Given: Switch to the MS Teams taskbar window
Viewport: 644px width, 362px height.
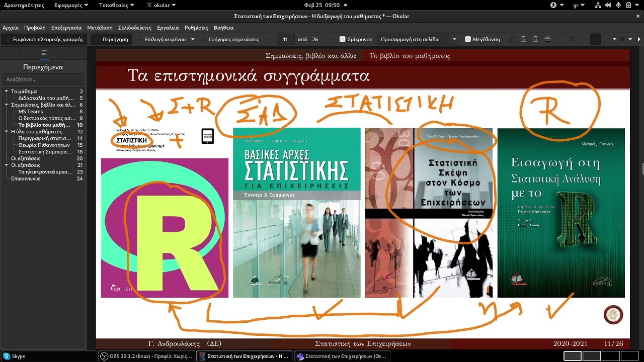Looking at the screenshot, I should coord(342,356).
